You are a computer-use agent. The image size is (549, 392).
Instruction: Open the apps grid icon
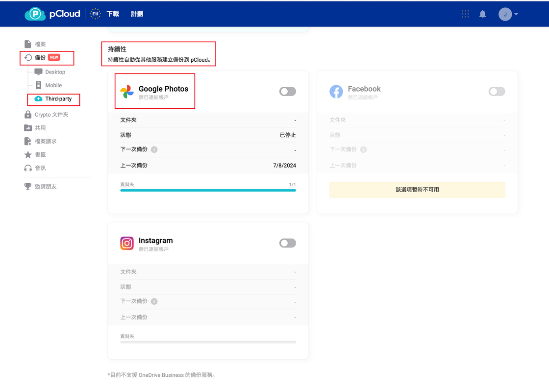[465, 14]
